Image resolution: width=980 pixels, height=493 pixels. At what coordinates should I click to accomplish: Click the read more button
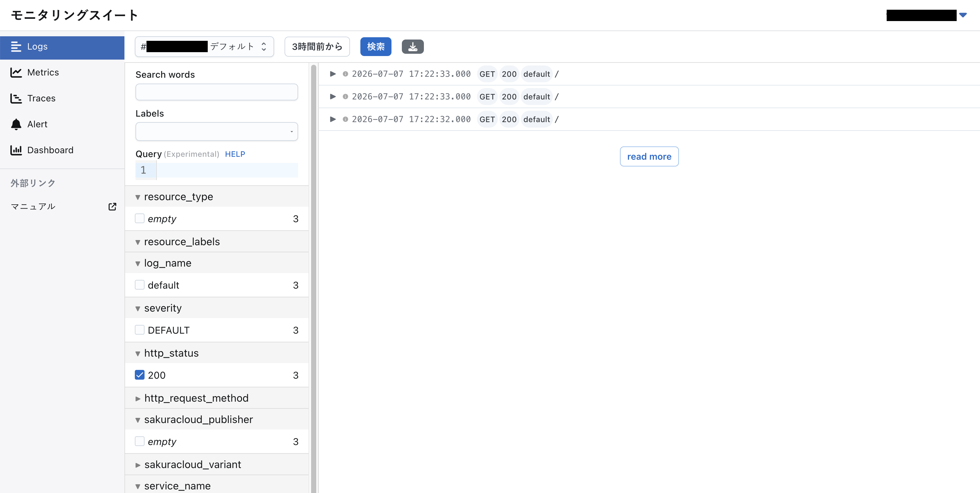click(x=649, y=156)
